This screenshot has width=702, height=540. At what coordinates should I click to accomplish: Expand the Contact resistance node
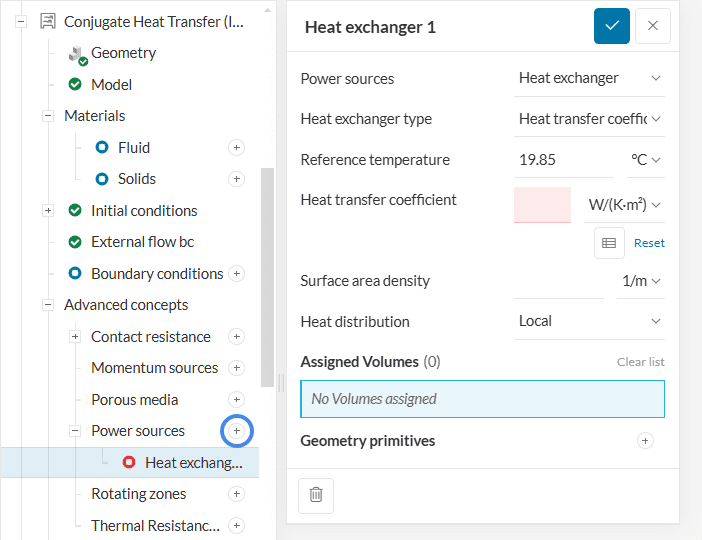74,337
